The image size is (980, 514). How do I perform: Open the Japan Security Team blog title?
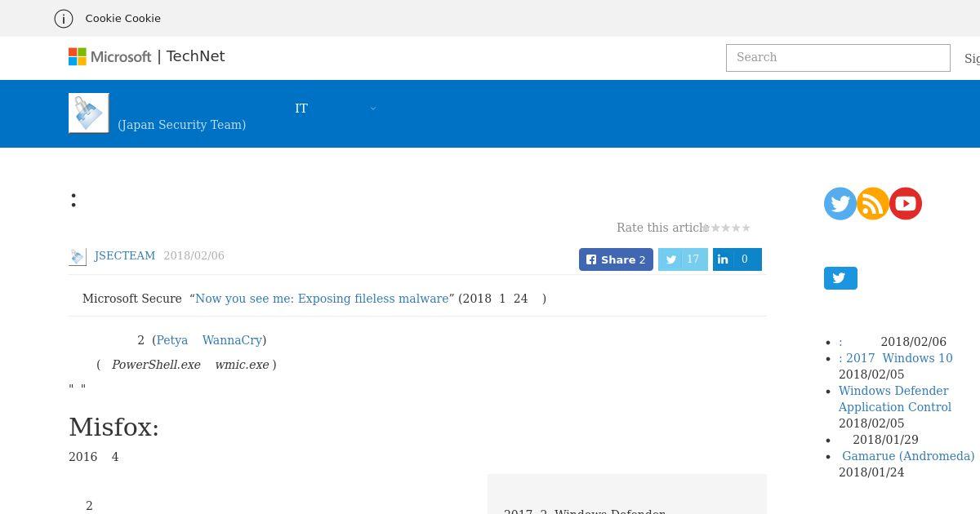click(181, 125)
